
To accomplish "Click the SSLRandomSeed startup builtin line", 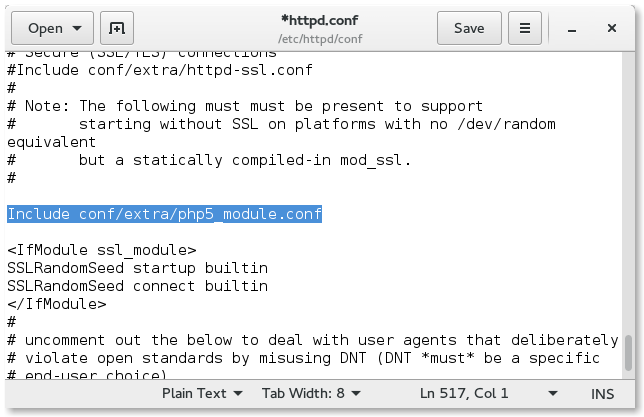I will click(x=138, y=268).
